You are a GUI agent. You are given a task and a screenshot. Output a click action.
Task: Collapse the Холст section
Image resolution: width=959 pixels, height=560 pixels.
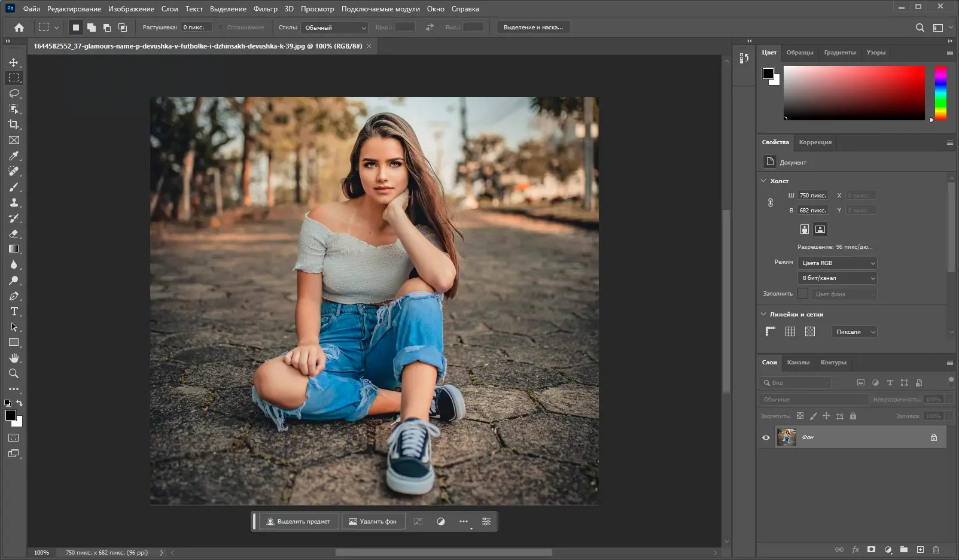click(x=763, y=181)
